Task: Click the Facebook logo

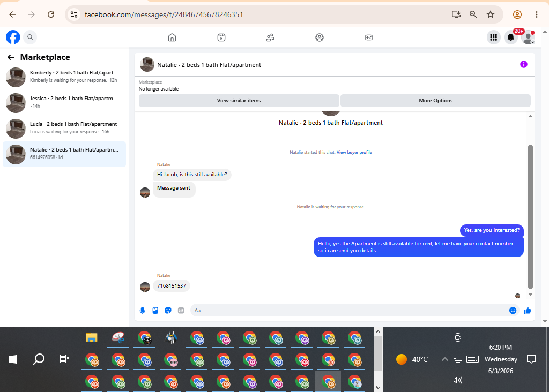Action: 13,37
